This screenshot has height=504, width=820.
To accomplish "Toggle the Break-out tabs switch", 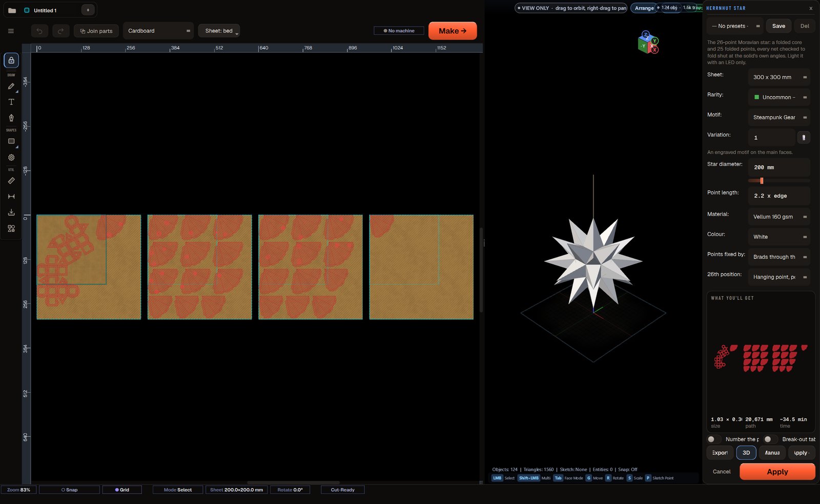I will 770,439.
